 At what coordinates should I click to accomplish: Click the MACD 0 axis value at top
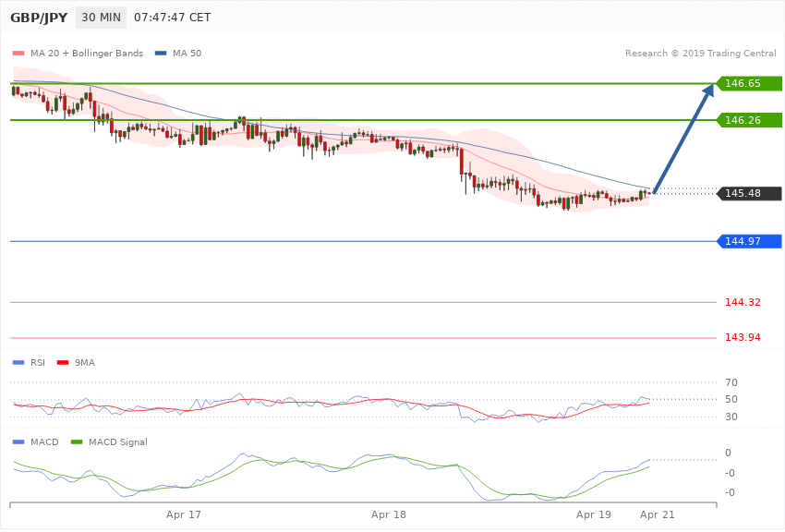click(728, 453)
